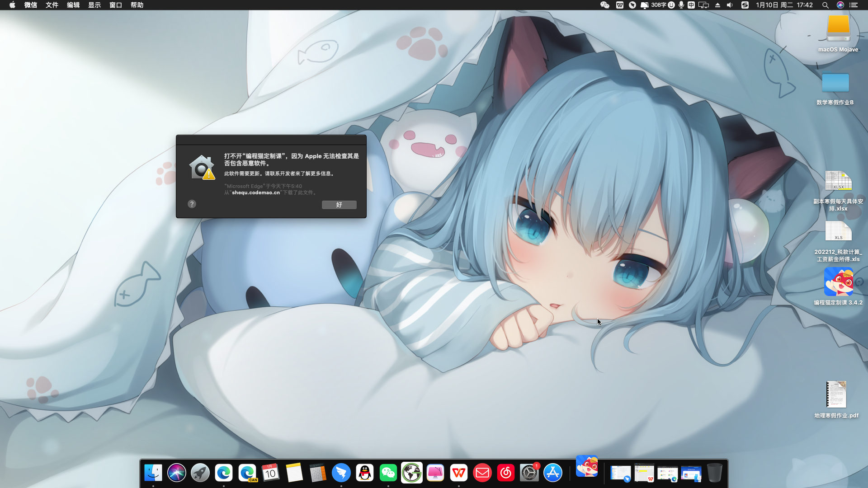Select the 202212_税款计算_工资薪金所得.xls file
This screenshot has width=868, height=488.
click(838, 241)
